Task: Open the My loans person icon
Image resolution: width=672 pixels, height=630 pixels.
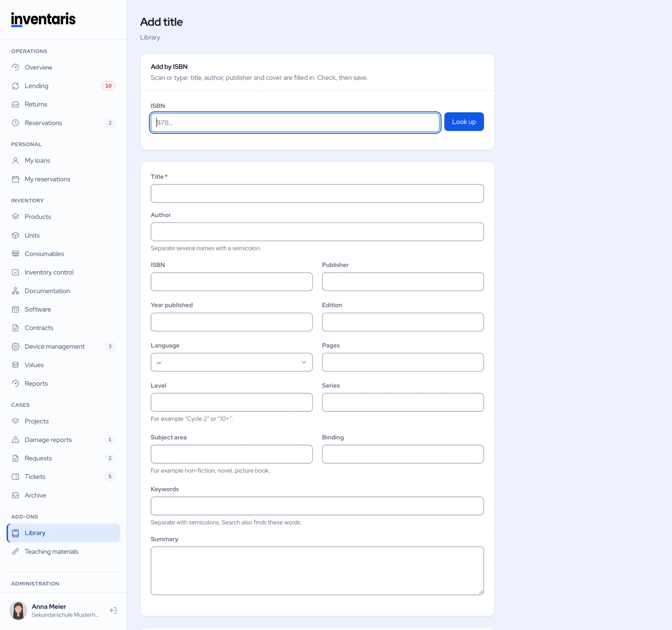Action: [x=15, y=161]
